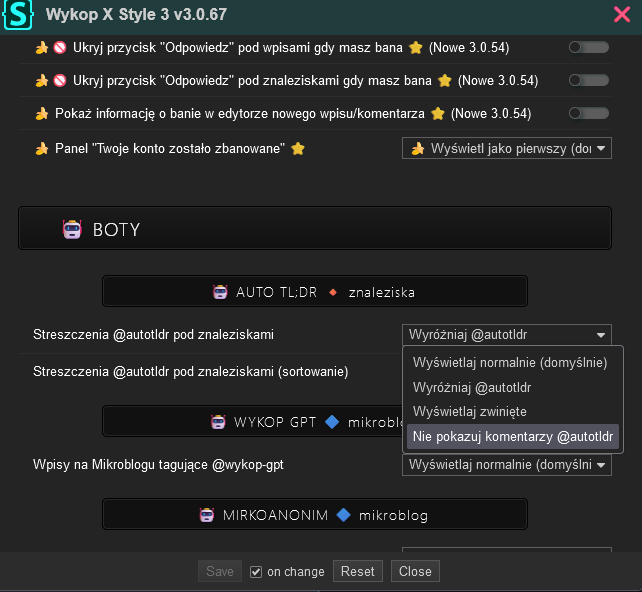The image size is (642, 592).
Task: Toggle hiding 'Odpowiedz' button under znaleziskami
Action: pyautogui.click(x=589, y=80)
